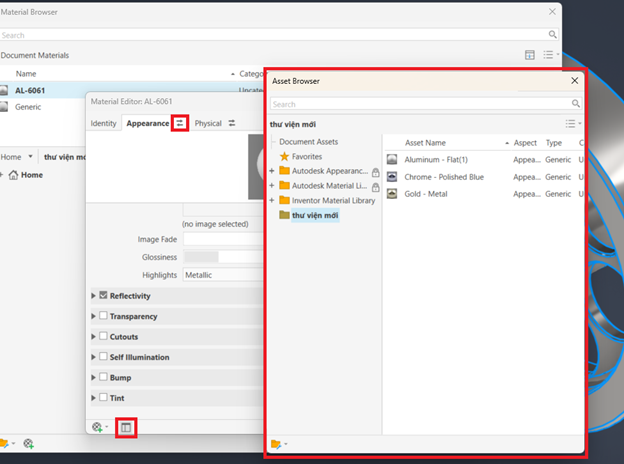Toggle the Reflectivity checkbox
The height and width of the screenshot is (464, 624).
[x=103, y=295]
